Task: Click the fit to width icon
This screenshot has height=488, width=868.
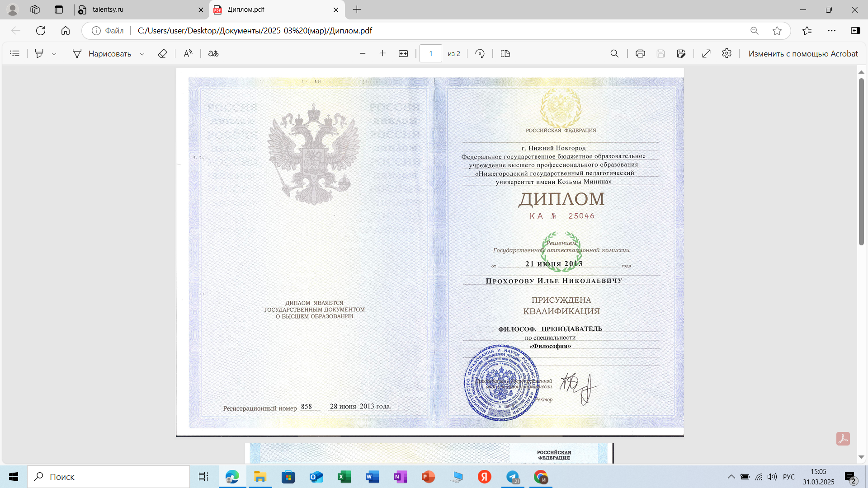Action: click(403, 53)
